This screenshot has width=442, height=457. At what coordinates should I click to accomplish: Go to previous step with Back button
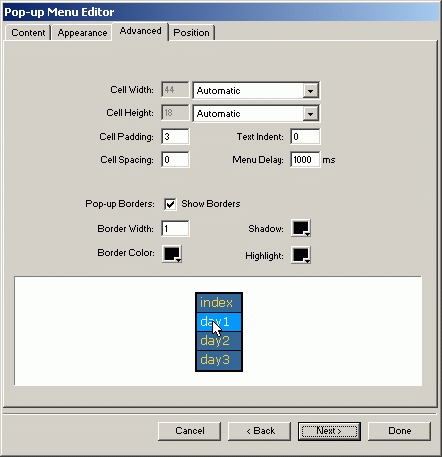click(x=259, y=431)
